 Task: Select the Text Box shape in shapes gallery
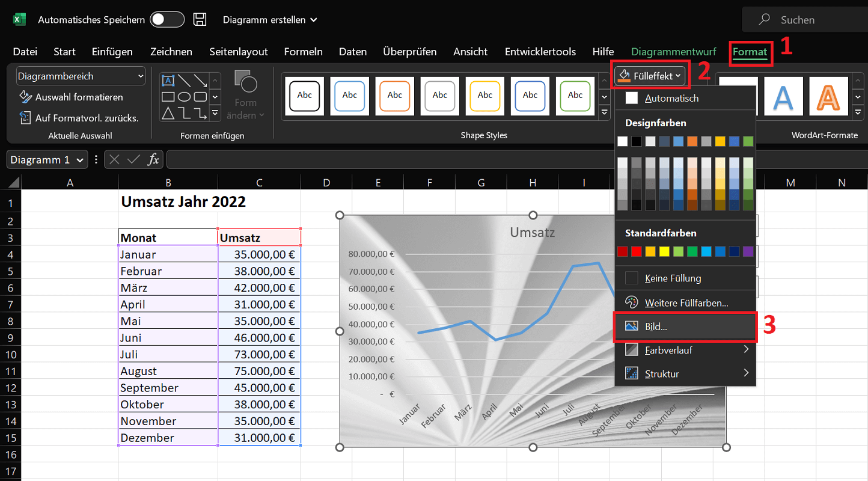coord(168,80)
